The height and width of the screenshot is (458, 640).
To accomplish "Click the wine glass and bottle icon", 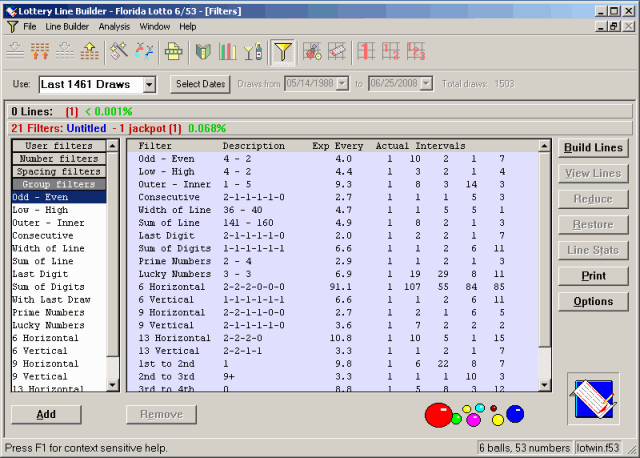I will click(x=253, y=52).
